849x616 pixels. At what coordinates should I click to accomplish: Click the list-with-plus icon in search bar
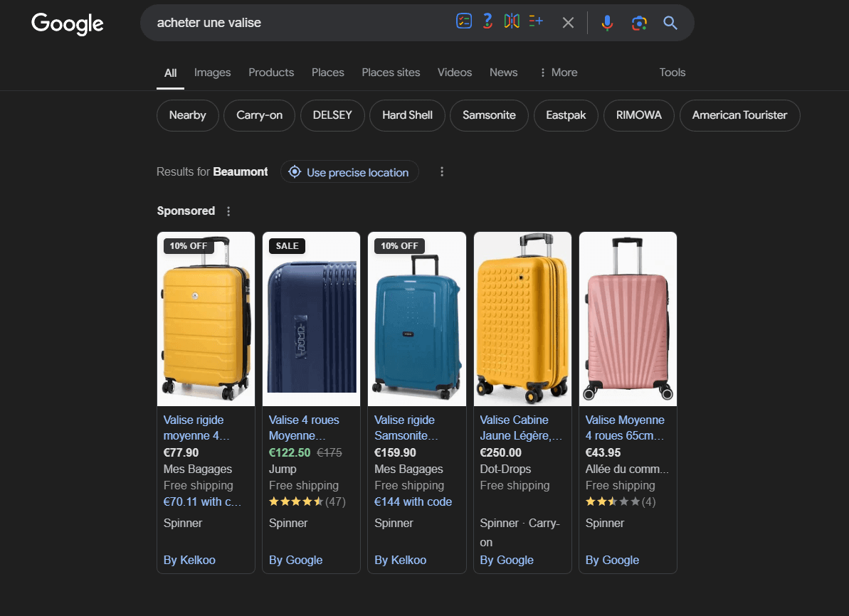tap(536, 22)
